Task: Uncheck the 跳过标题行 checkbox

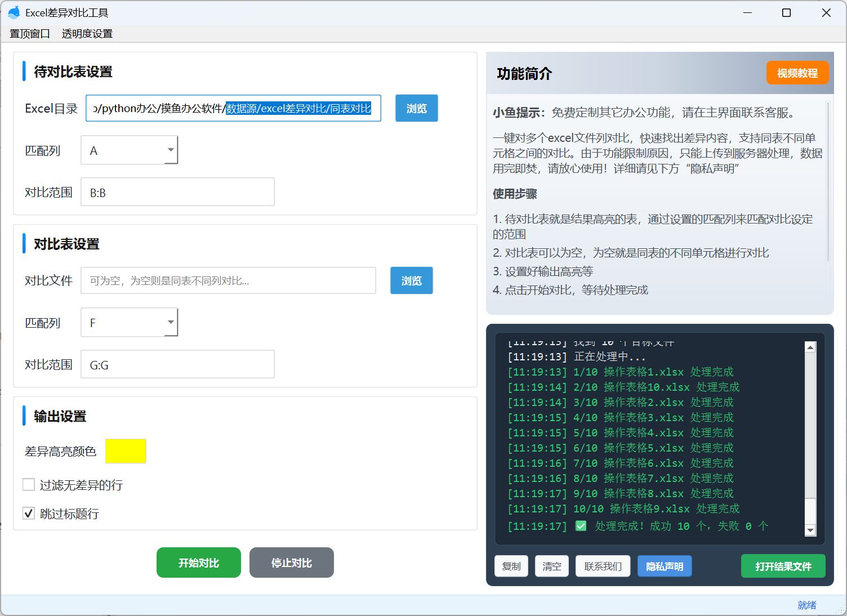Action: point(29,513)
